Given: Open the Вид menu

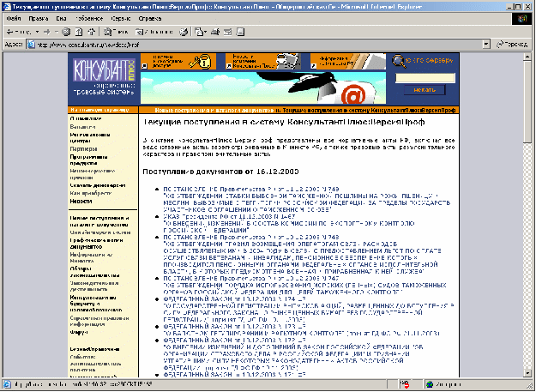Looking at the screenshot, I should point(61,19).
